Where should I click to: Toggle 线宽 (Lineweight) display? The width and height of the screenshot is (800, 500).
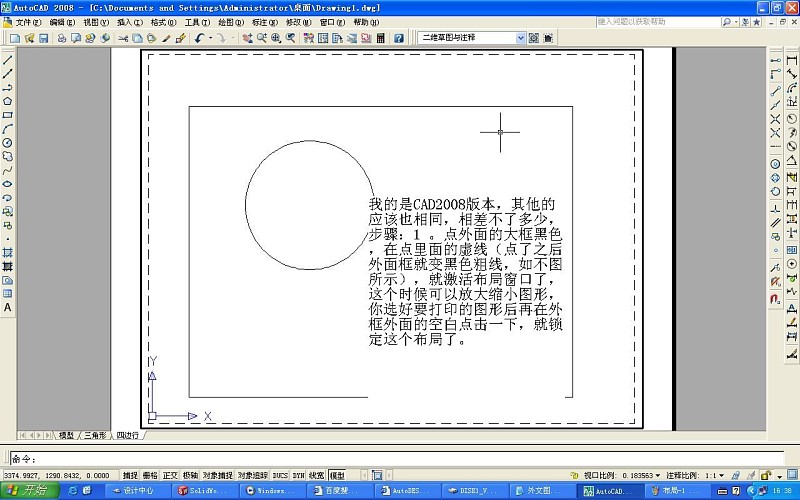pos(317,476)
